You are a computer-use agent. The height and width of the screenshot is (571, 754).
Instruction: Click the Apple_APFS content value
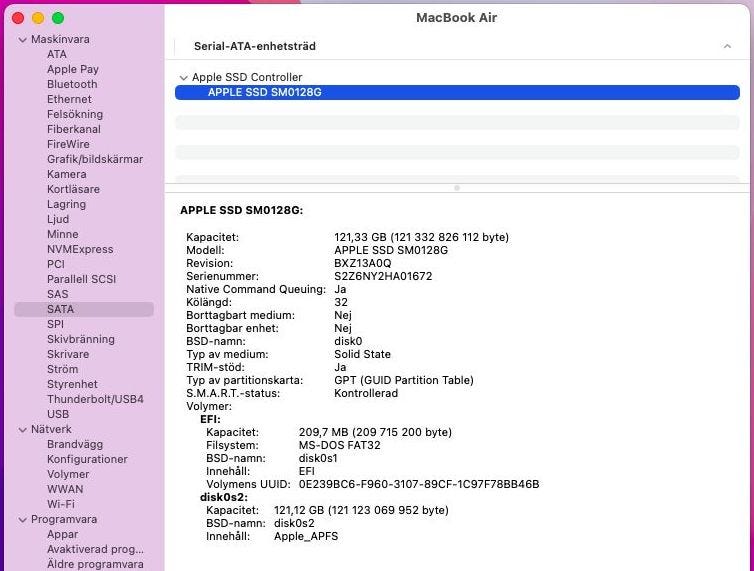(x=306, y=536)
